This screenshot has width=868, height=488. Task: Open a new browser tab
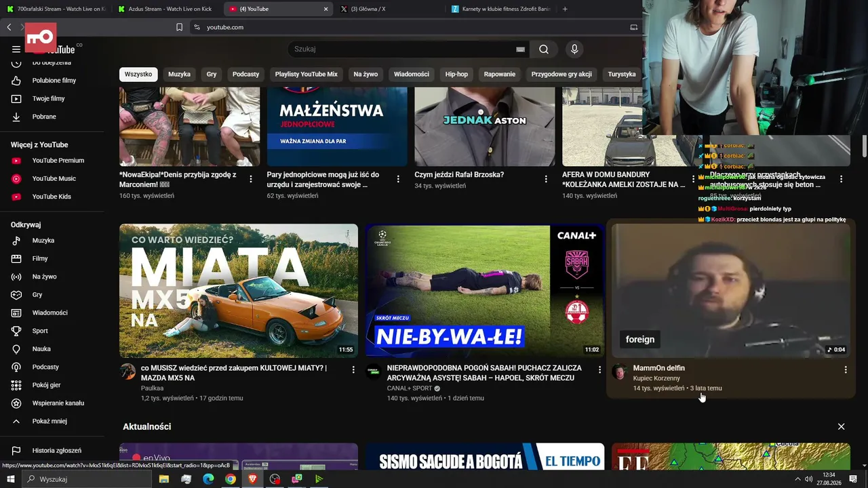(565, 9)
